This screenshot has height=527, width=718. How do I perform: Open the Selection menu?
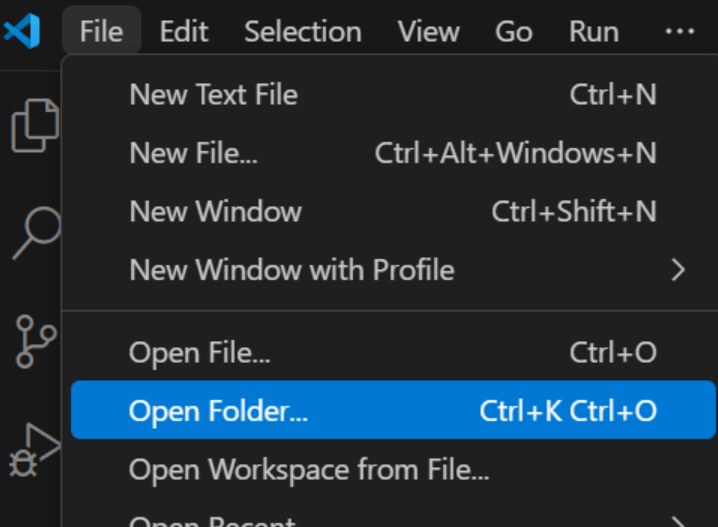coord(303,32)
